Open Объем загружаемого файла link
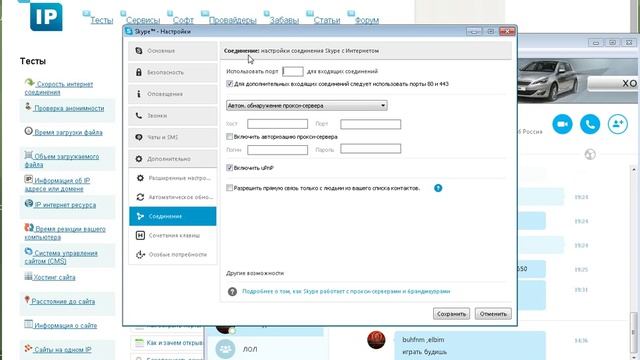The height and width of the screenshot is (360, 640). pyautogui.click(x=62, y=160)
